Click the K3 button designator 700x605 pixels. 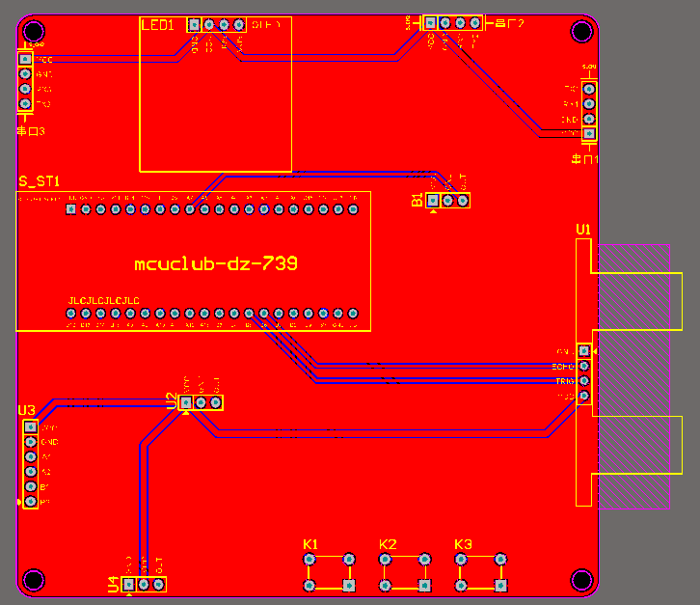pyautogui.click(x=463, y=544)
